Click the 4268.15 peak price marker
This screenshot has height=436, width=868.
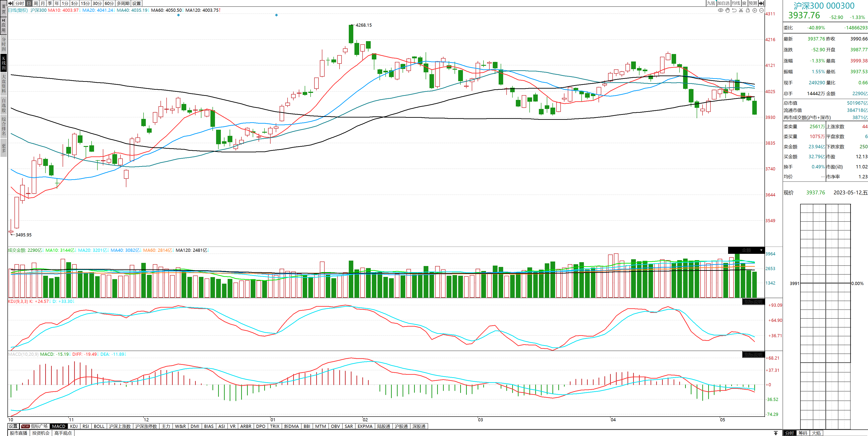363,25
